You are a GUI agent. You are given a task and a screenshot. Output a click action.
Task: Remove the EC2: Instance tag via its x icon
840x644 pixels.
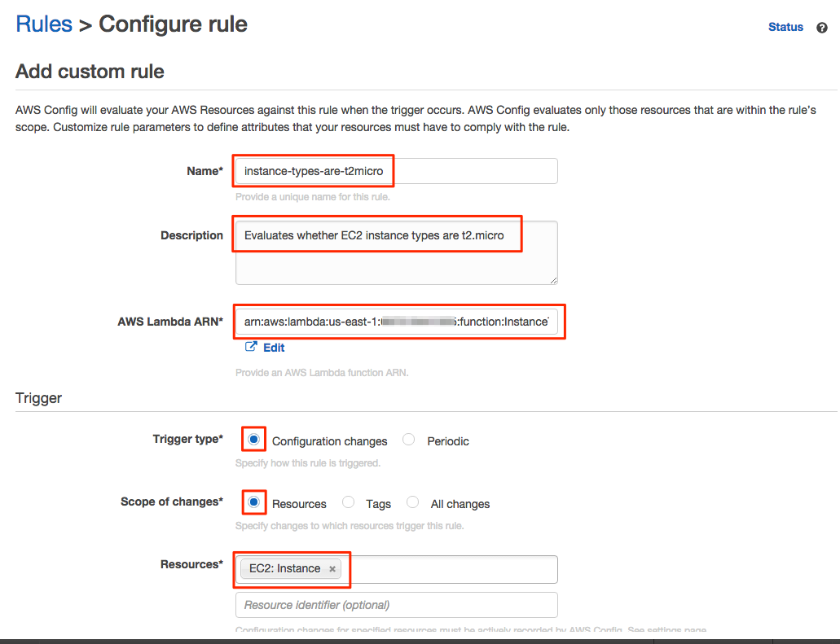click(x=332, y=569)
